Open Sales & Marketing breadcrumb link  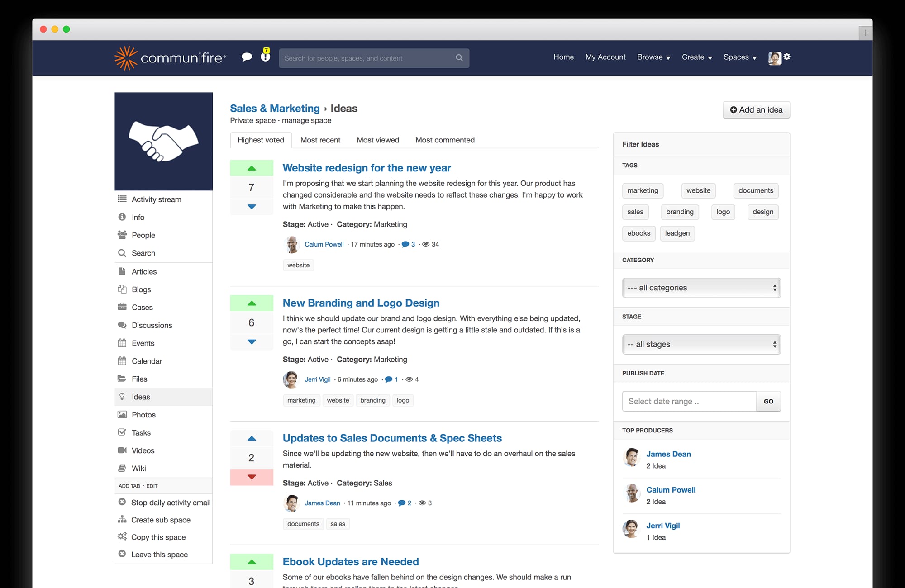point(275,109)
